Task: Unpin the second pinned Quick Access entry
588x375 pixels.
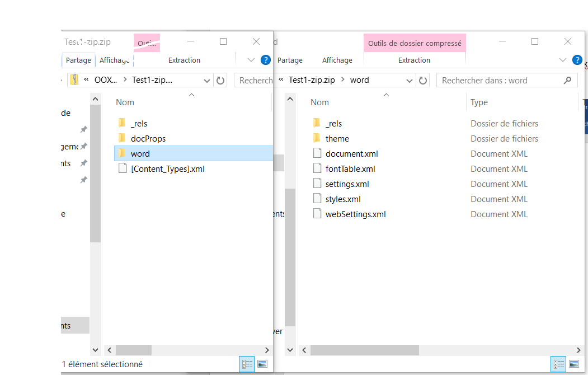Action: pos(84,146)
